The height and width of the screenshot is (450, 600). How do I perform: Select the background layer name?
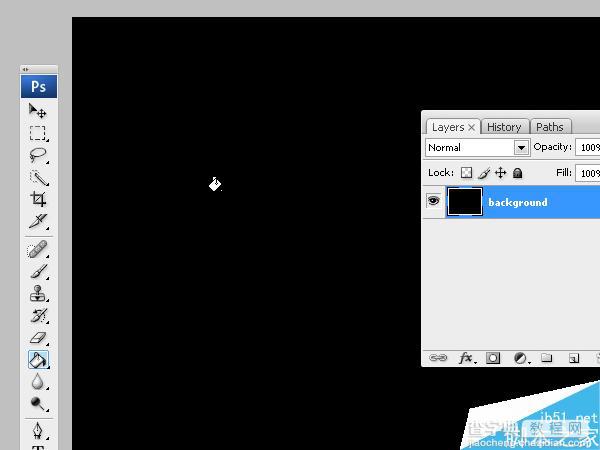tap(518, 202)
